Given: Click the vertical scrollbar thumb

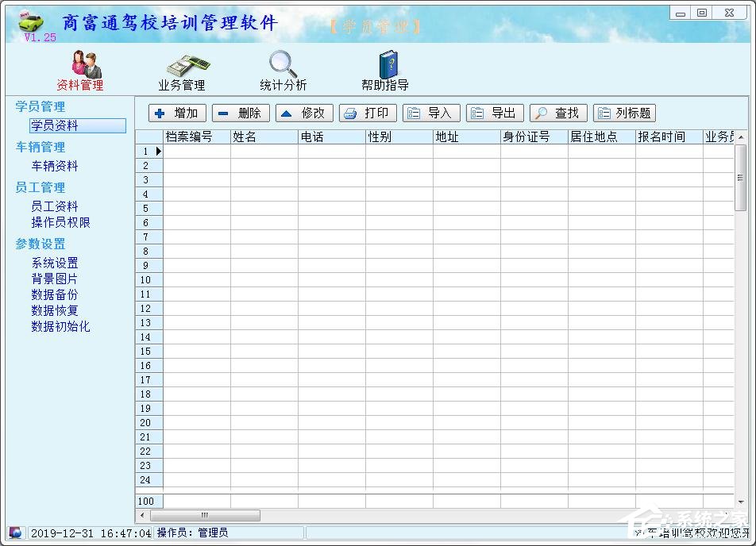Looking at the screenshot, I should click(x=741, y=178).
